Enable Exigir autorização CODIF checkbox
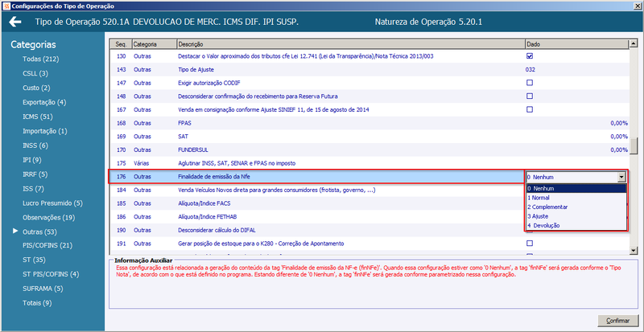This screenshot has width=644, height=332. pos(530,83)
